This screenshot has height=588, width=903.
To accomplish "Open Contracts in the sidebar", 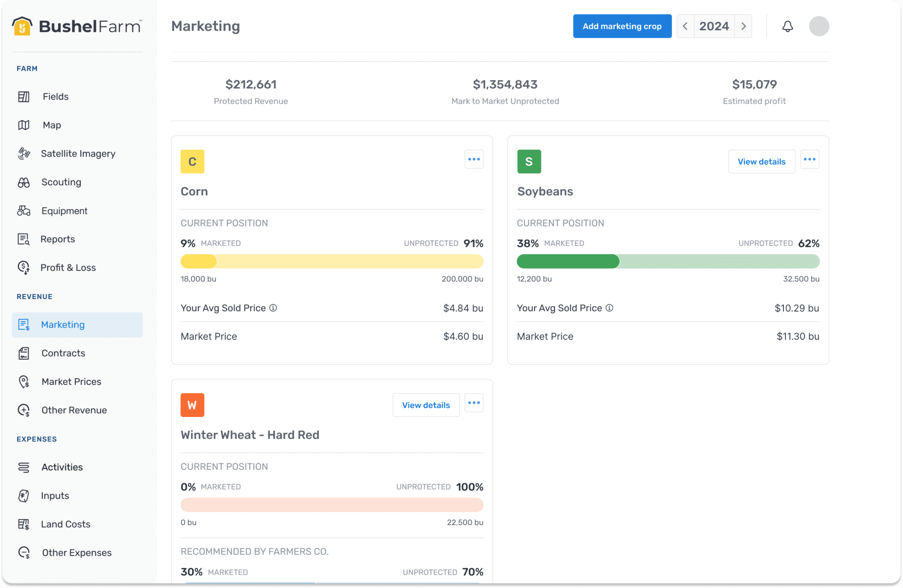I will tap(63, 353).
